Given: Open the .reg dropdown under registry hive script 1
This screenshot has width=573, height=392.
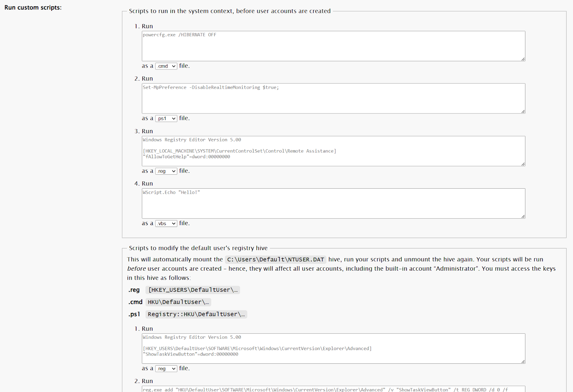Looking at the screenshot, I should (166, 368).
